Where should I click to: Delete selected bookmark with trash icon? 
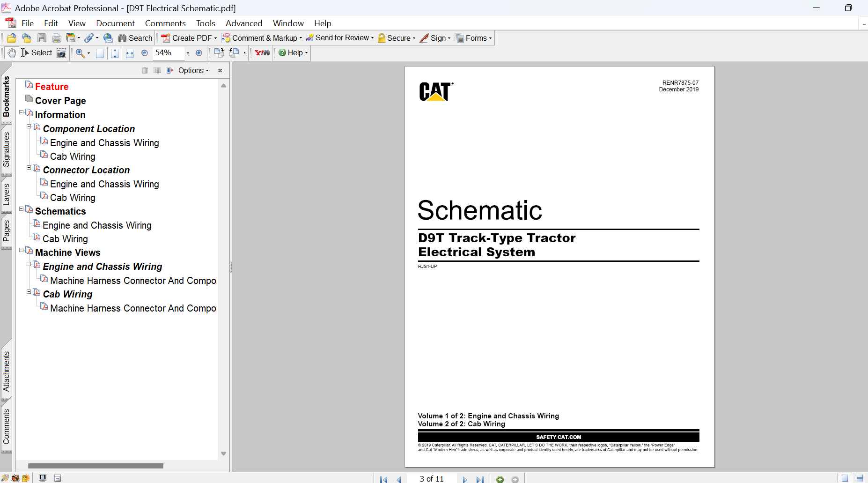point(145,70)
